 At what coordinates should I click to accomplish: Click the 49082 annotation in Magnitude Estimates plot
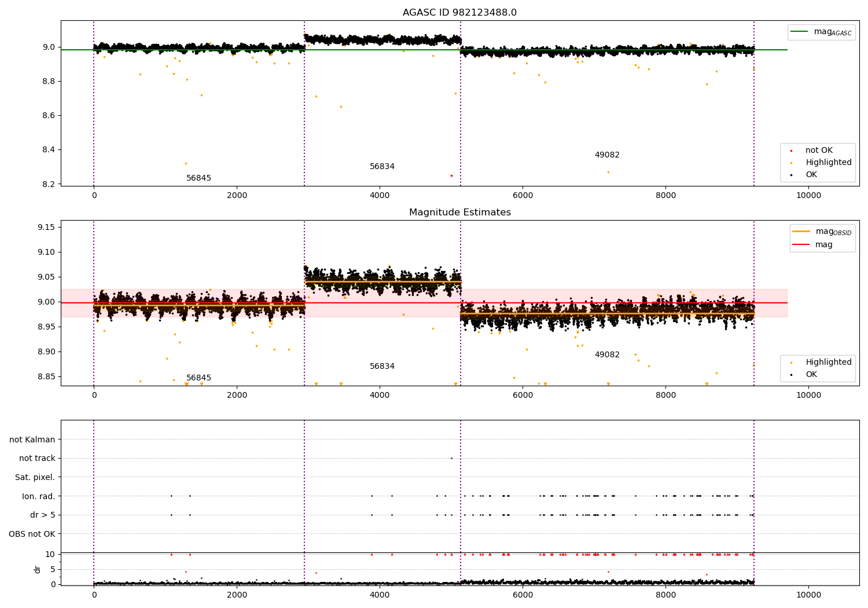(x=607, y=355)
